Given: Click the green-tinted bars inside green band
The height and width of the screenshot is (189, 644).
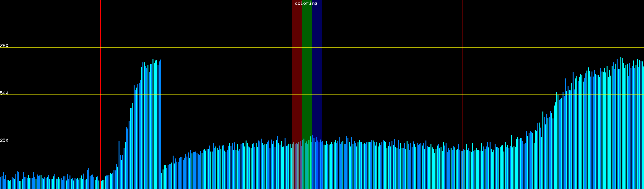Looking at the screenshot, I should tap(307, 164).
